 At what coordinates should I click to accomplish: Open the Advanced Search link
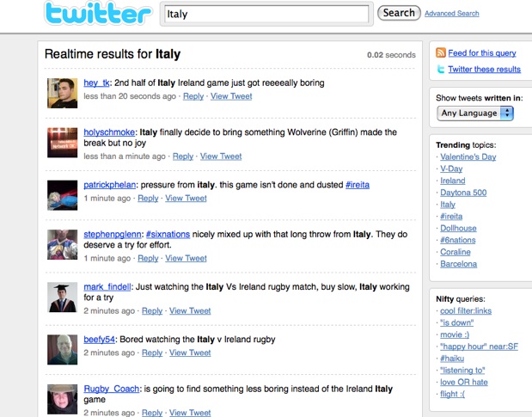(451, 13)
